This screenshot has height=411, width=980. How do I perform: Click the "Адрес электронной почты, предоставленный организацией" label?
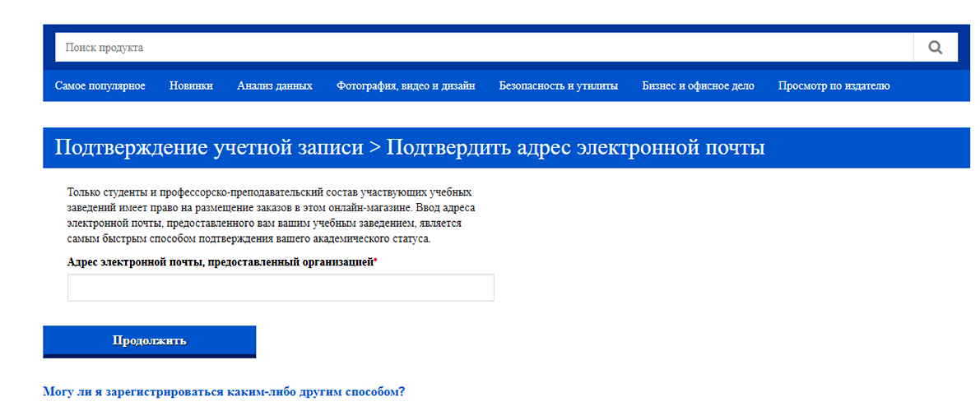220,261
